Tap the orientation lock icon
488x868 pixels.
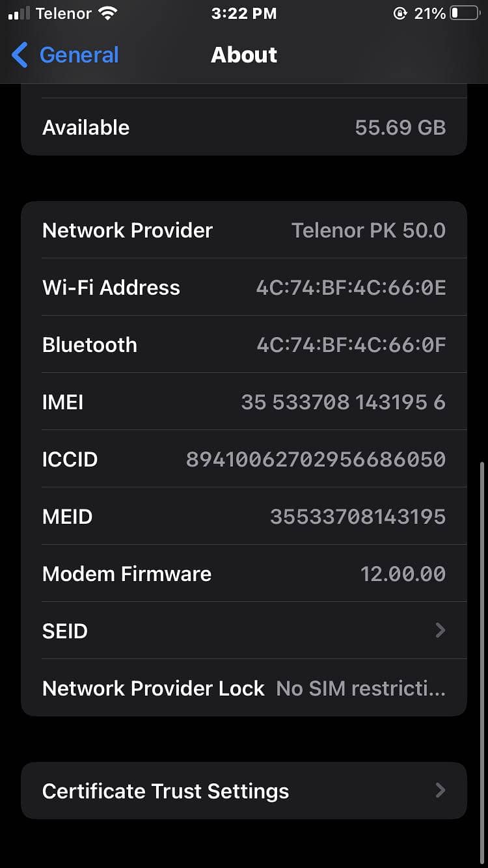[x=400, y=13]
